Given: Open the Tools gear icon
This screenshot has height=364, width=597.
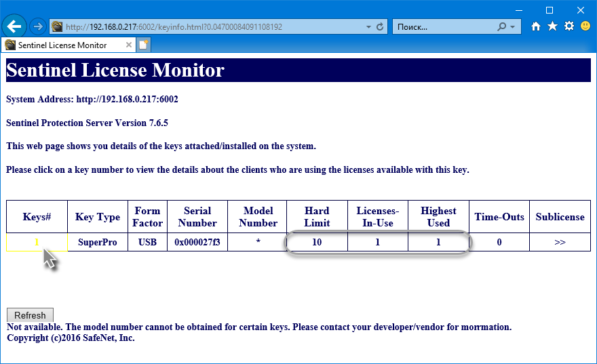Looking at the screenshot, I should coord(569,26).
